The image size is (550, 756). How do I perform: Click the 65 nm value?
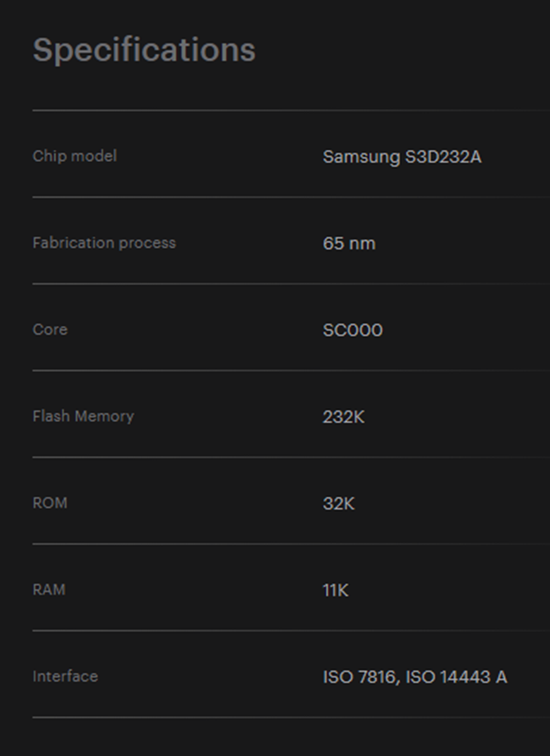[x=349, y=244]
